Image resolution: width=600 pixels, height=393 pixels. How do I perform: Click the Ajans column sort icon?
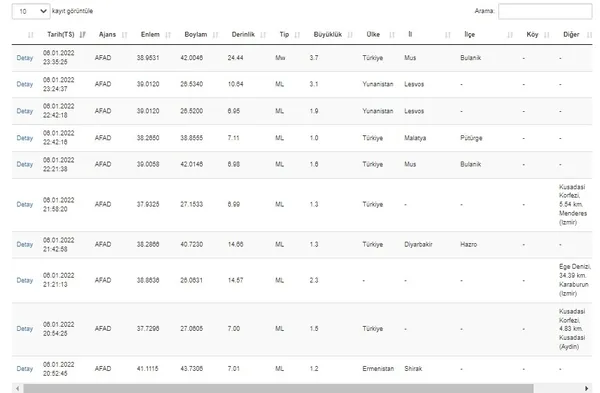click(x=124, y=35)
